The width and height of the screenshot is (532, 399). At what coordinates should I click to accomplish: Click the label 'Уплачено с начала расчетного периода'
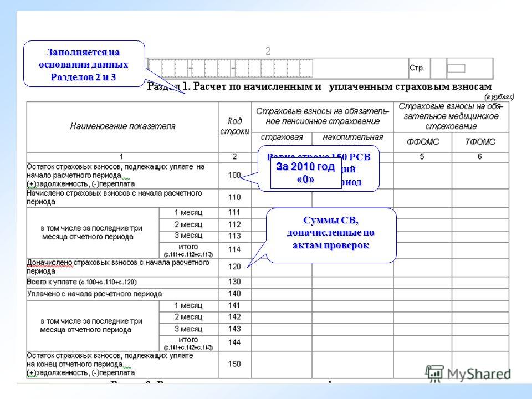95,294
